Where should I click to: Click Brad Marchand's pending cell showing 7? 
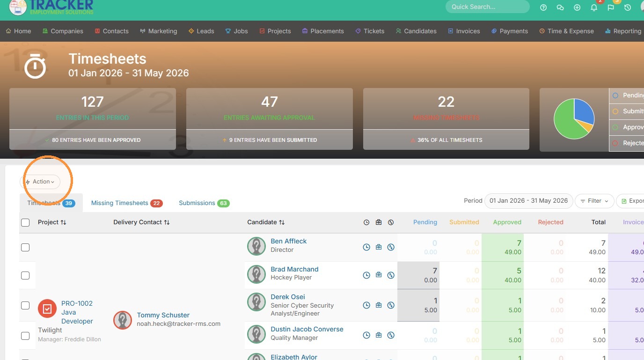tap(418, 275)
